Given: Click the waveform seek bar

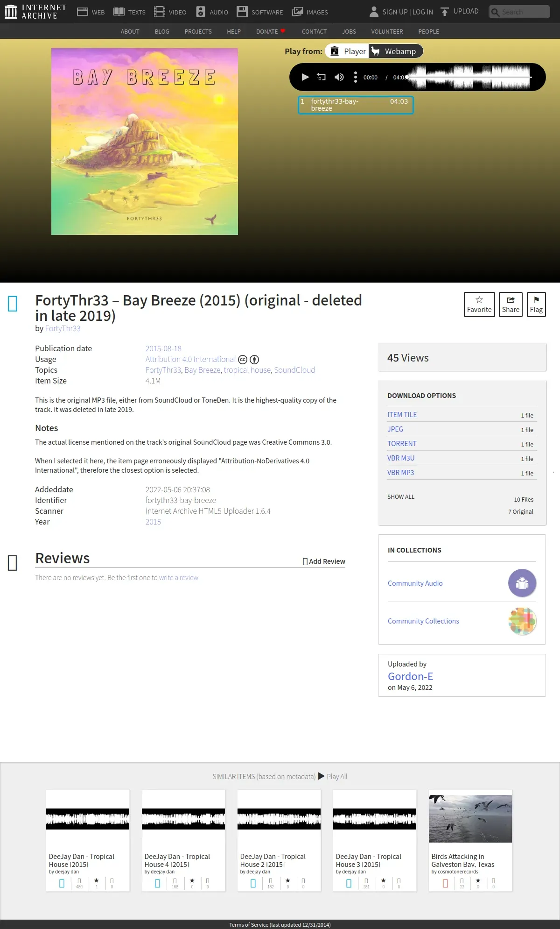Looking at the screenshot, I should point(469,77).
